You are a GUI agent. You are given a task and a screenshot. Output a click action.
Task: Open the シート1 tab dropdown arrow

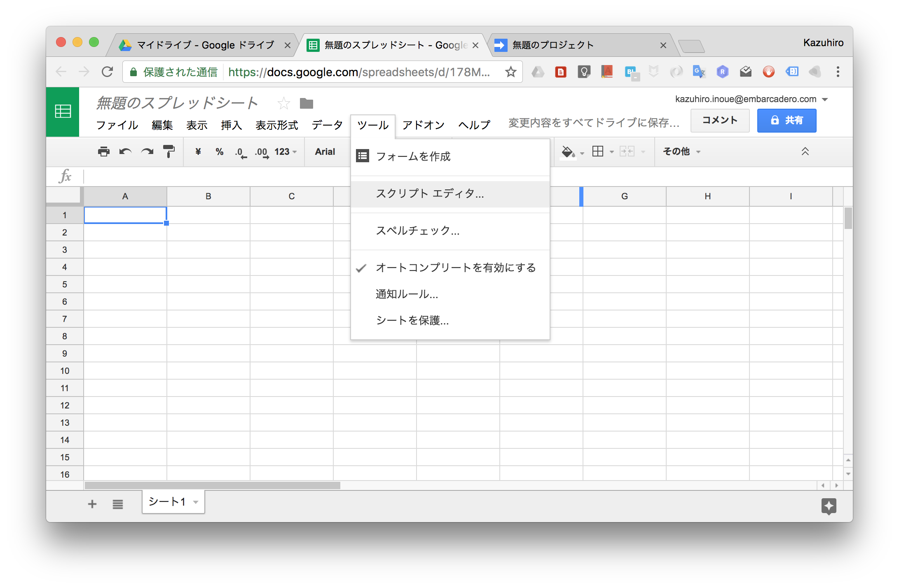(x=196, y=502)
